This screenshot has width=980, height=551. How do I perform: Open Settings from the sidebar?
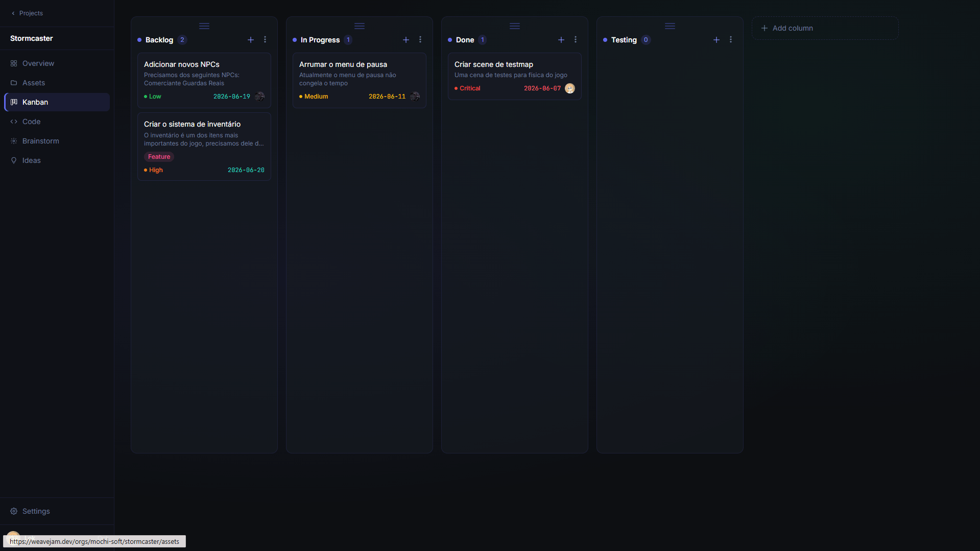point(57,511)
